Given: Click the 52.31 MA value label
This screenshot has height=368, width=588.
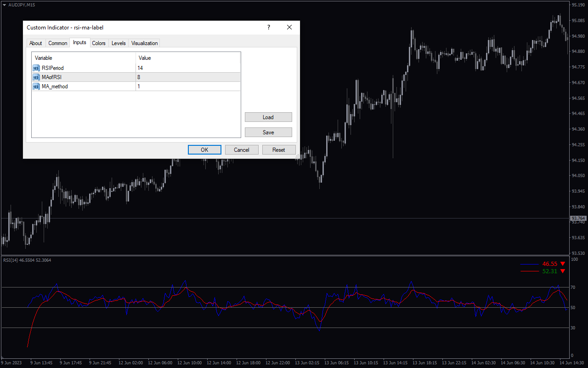Looking at the screenshot, I should pos(550,271).
